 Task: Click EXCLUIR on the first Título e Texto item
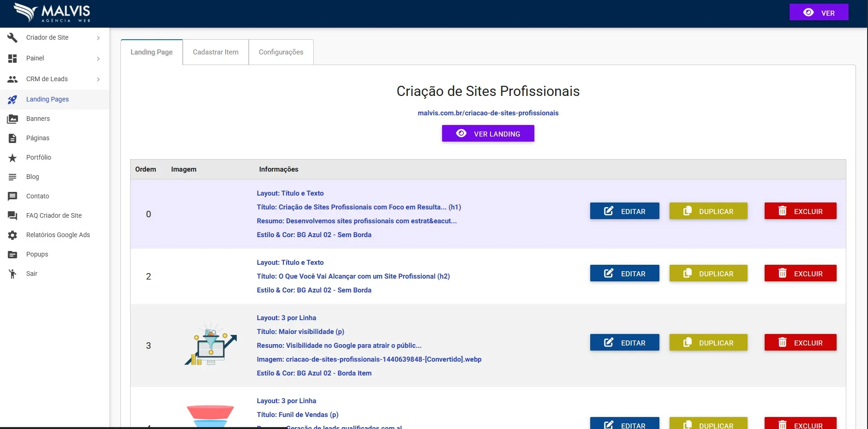tap(800, 211)
